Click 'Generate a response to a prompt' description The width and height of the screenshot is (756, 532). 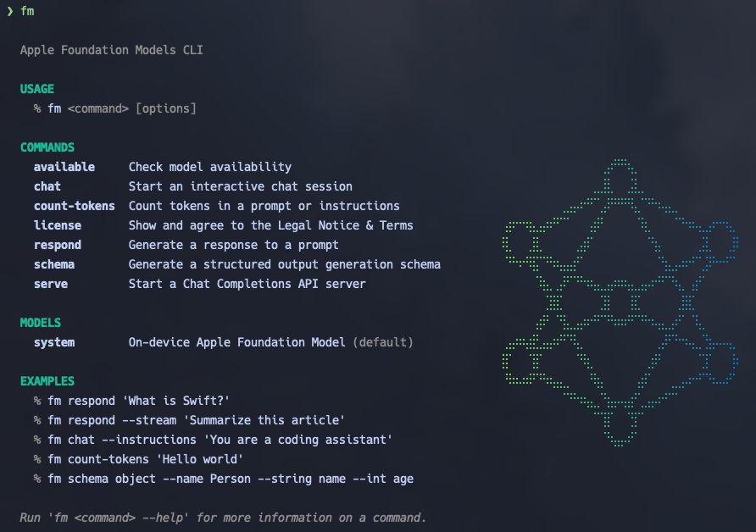coord(233,245)
